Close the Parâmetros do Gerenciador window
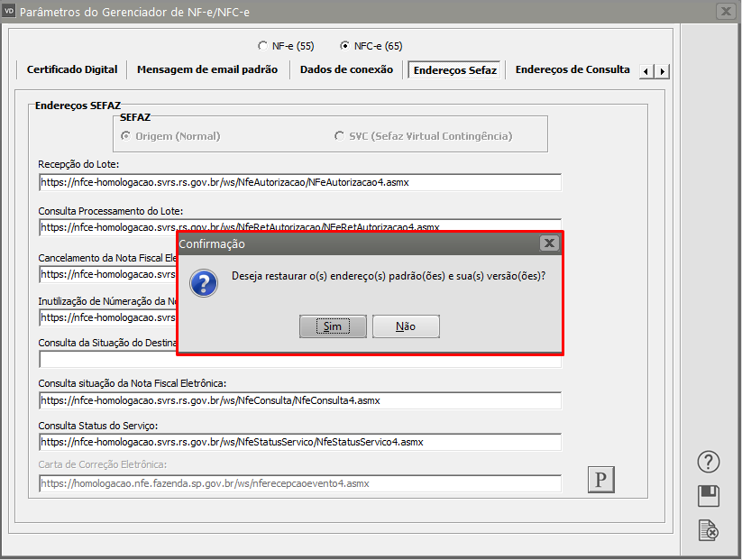This screenshot has width=742, height=560. (726, 11)
